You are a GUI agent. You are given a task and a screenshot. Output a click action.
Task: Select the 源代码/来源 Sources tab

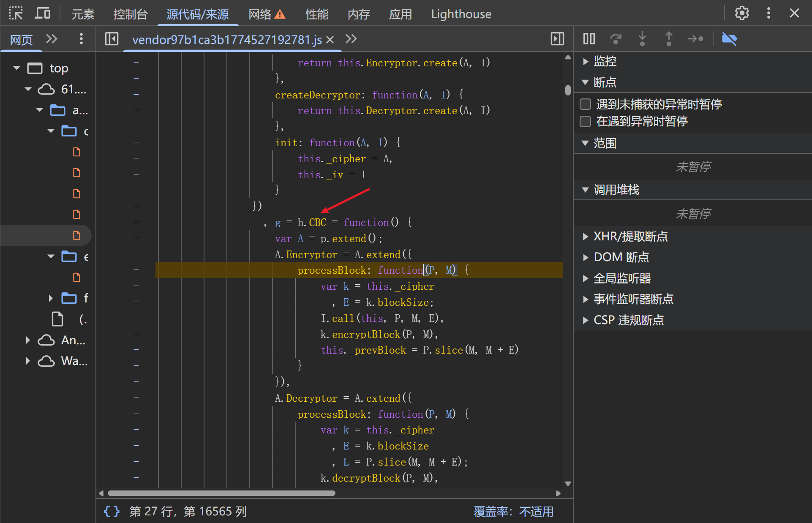pyautogui.click(x=198, y=14)
